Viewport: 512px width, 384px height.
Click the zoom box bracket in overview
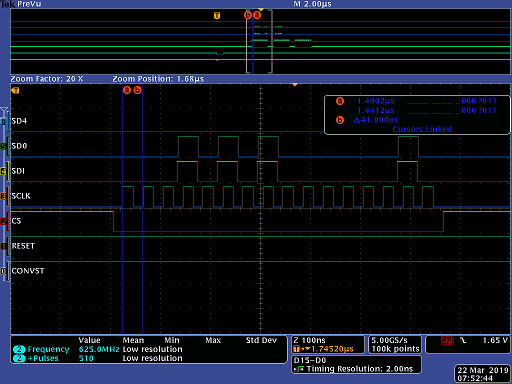pyautogui.click(x=259, y=41)
